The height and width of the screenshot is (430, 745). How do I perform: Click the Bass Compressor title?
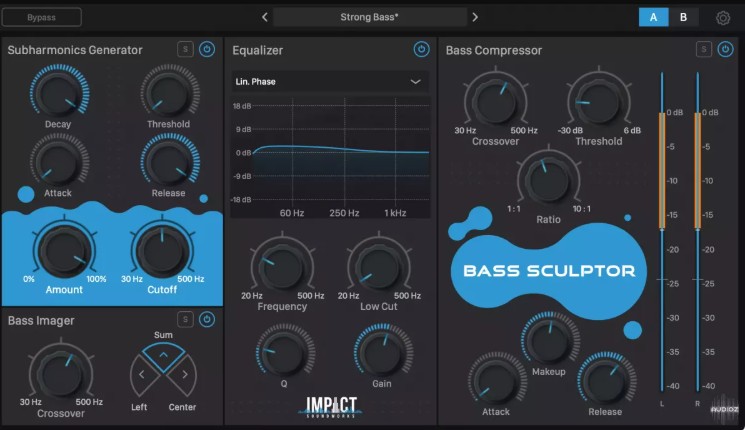tap(494, 50)
